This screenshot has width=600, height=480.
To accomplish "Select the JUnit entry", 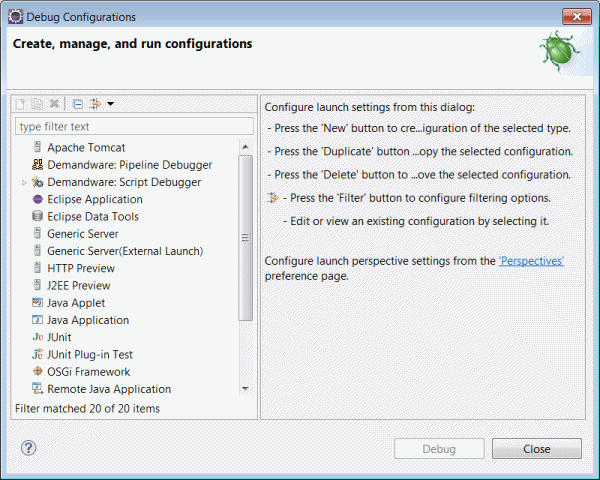I will click(x=59, y=337).
